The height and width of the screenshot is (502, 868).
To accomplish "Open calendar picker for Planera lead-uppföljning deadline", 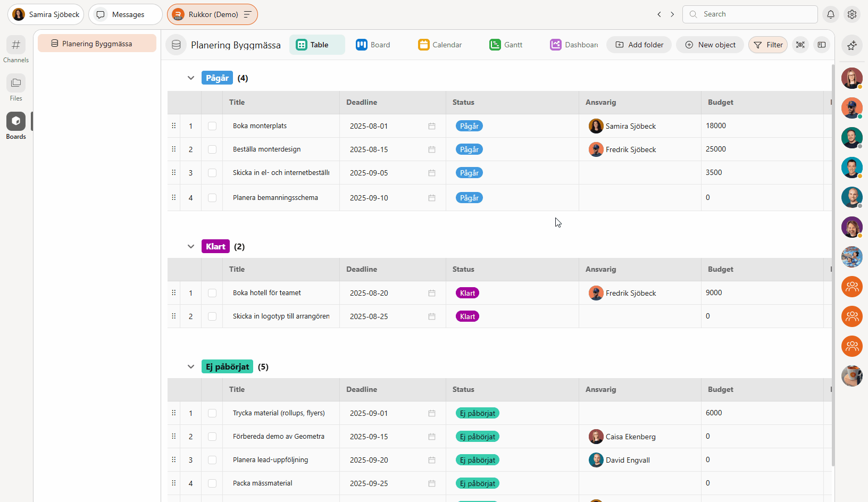I will (432, 460).
